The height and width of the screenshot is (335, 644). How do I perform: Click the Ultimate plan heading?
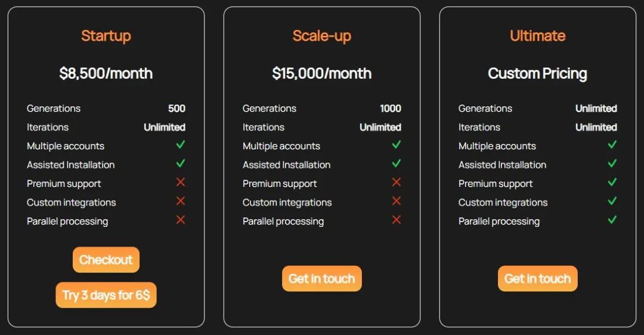tap(537, 36)
